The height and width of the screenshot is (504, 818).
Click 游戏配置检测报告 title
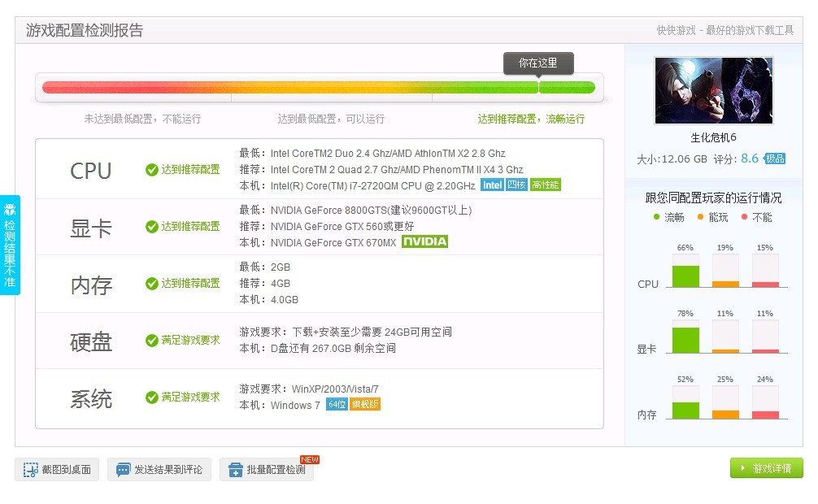tap(85, 30)
